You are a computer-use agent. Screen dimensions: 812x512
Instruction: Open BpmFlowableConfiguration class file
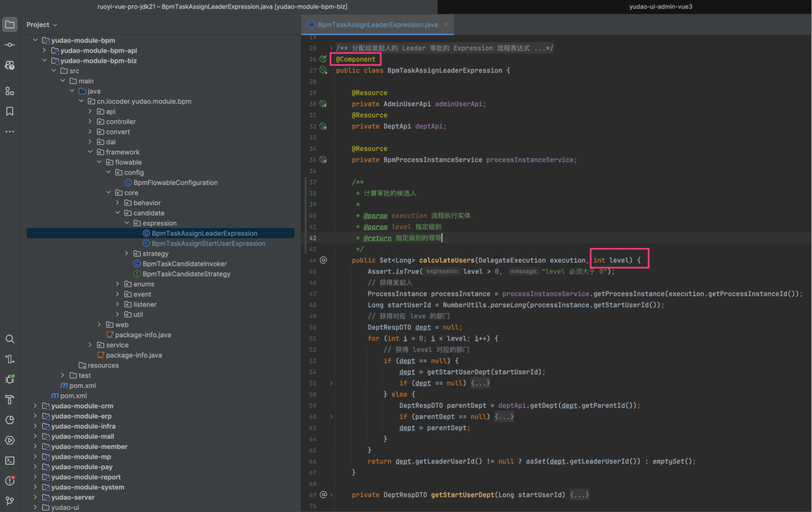pos(175,182)
